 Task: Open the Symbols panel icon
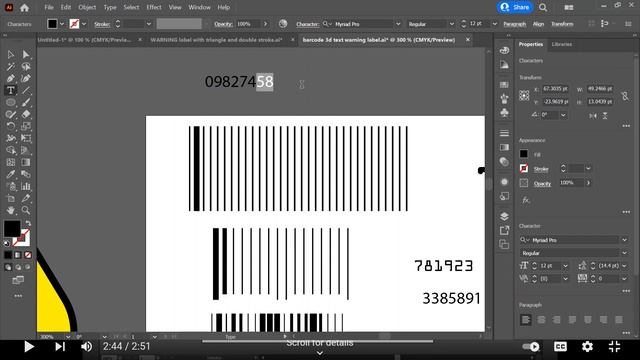click(x=504, y=113)
